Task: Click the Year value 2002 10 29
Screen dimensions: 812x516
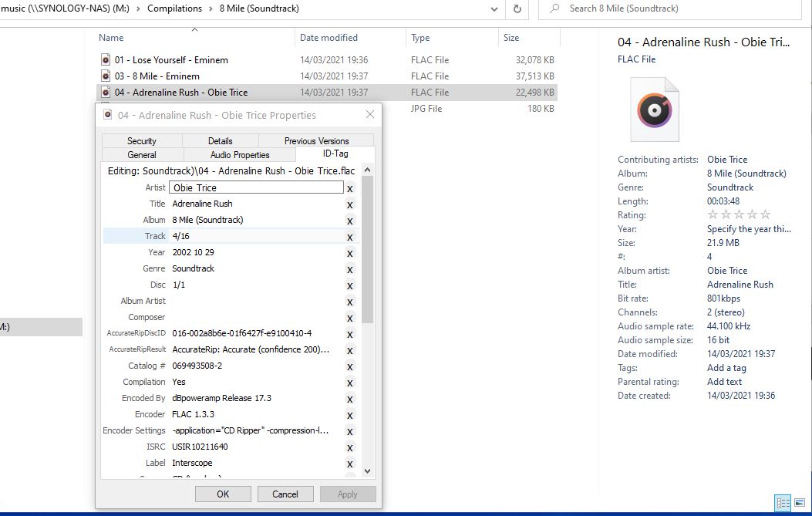Action: point(193,252)
